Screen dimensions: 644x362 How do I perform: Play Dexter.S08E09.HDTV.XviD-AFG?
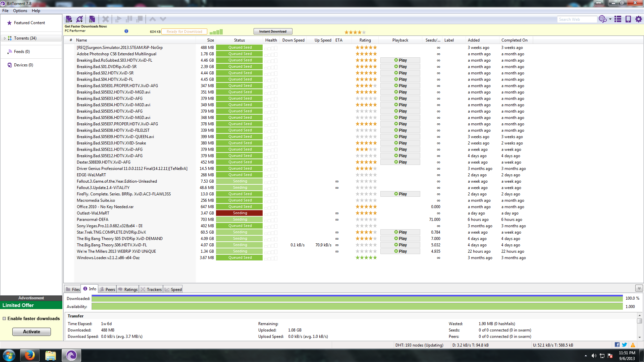[400, 162]
